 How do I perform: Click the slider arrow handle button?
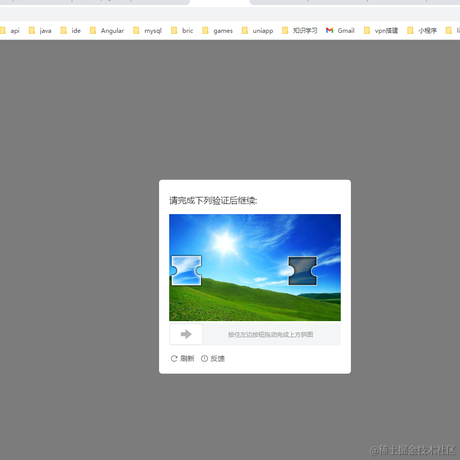(186, 334)
